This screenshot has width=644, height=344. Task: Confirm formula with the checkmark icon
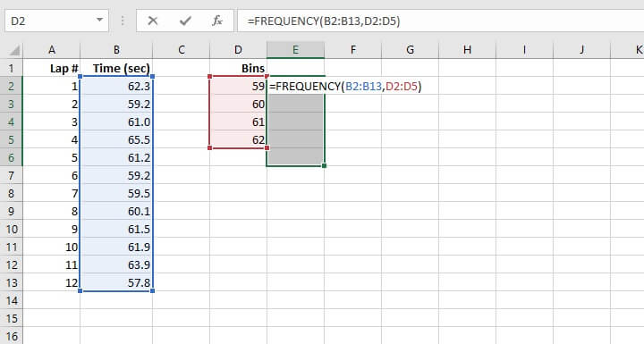(185, 21)
